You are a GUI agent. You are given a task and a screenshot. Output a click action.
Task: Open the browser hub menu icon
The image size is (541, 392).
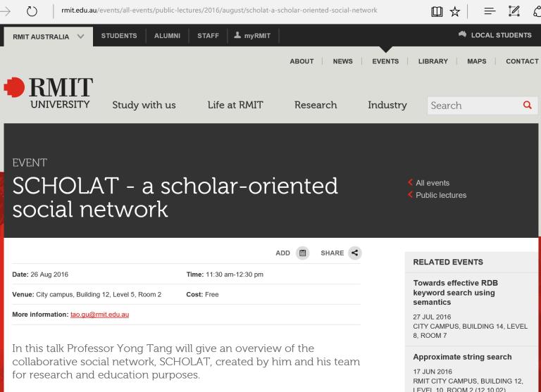pos(490,11)
